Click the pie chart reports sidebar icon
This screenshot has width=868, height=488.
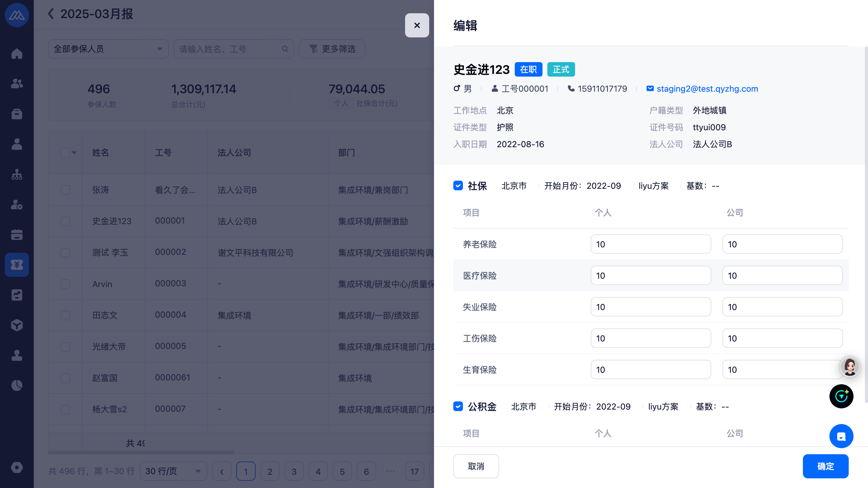(17, 385)
